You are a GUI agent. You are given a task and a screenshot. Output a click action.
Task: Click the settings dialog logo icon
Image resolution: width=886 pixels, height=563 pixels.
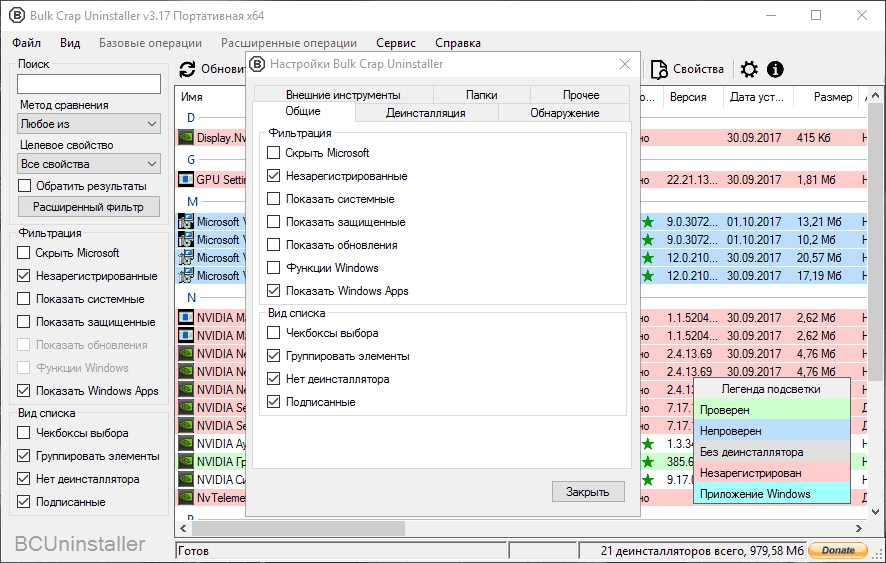coord(257,64)
